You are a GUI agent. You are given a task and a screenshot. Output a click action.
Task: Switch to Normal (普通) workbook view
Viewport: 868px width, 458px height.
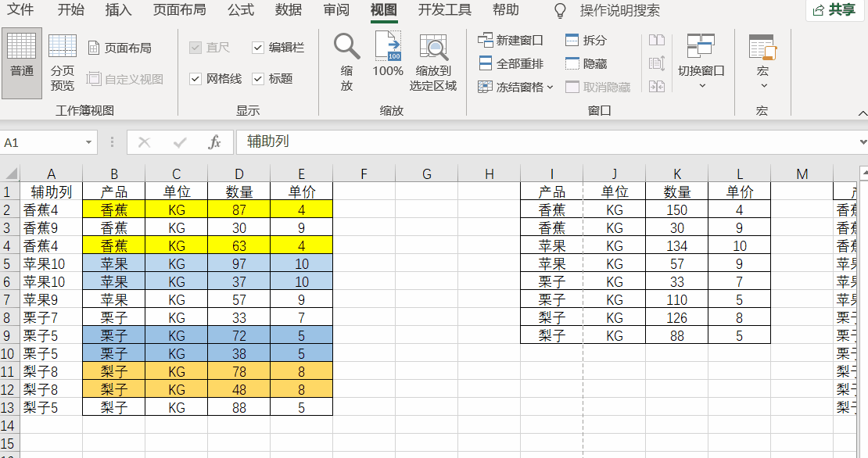coord(22,63)
